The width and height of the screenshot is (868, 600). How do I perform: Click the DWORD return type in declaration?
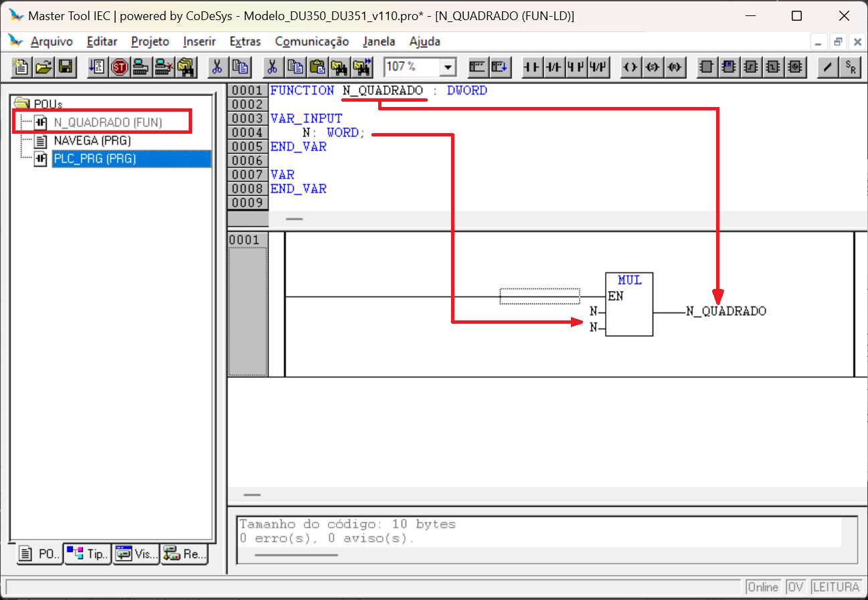467,90
